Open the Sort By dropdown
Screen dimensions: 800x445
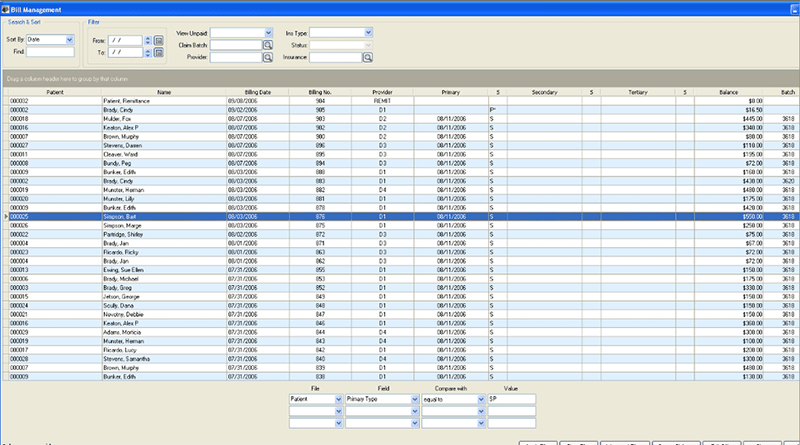[69, 39]
